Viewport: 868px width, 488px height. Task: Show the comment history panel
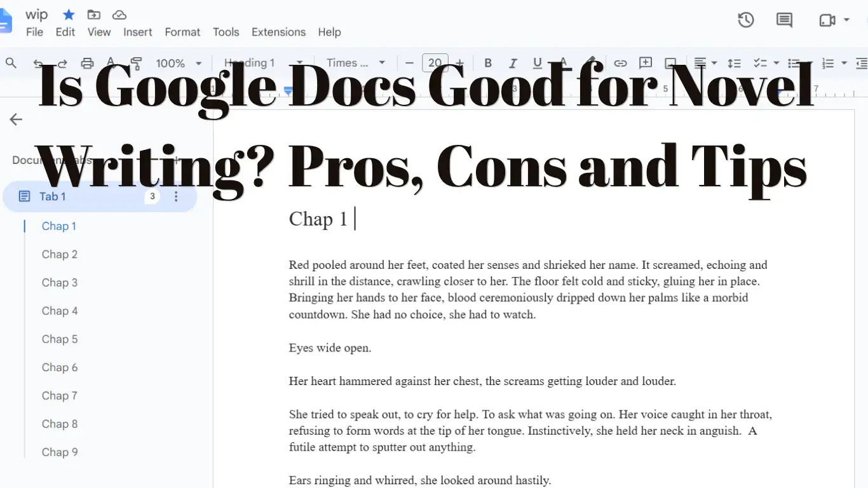[785, 20]
